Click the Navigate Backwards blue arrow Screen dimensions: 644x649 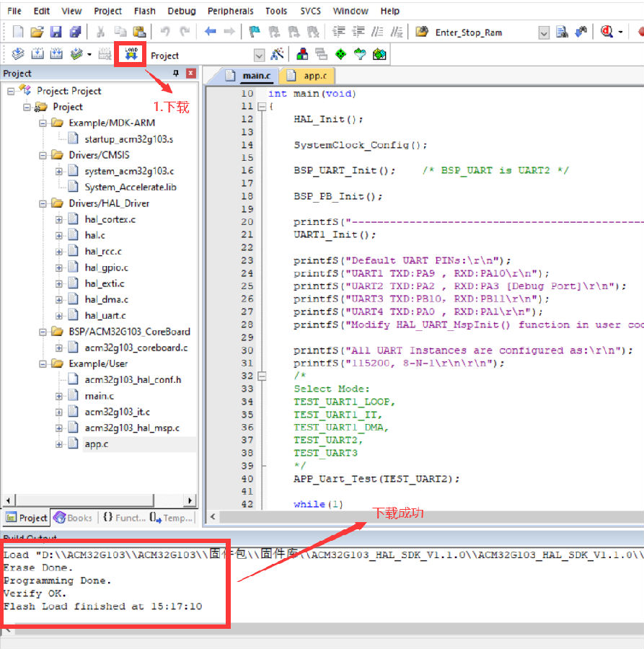point(210,32)
